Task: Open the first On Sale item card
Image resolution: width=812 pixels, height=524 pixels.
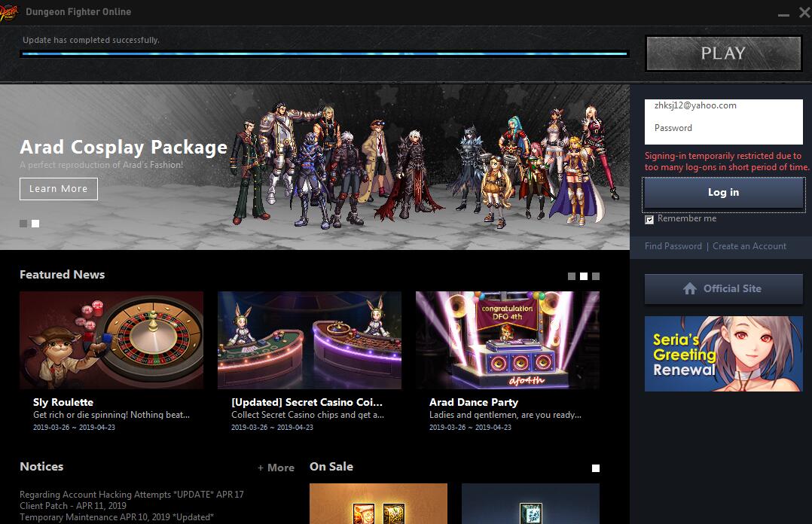Action: (x=378, y=504)
